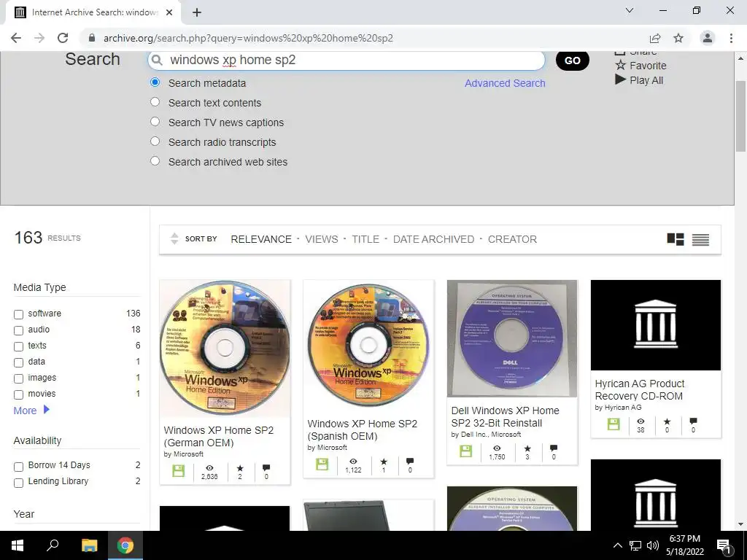Select Search radio transcripts option
The width and height of the screenshot is (747, 560).
(155, 141)
